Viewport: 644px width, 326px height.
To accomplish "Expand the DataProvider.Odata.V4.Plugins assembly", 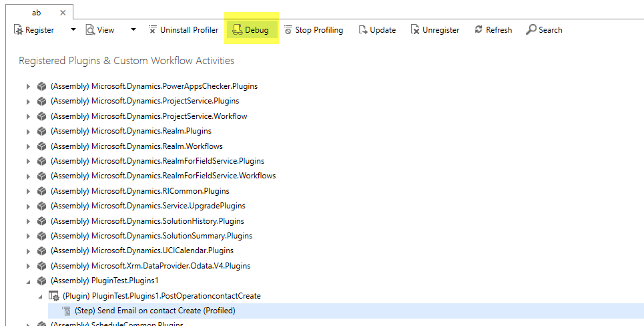I will 28,266.
